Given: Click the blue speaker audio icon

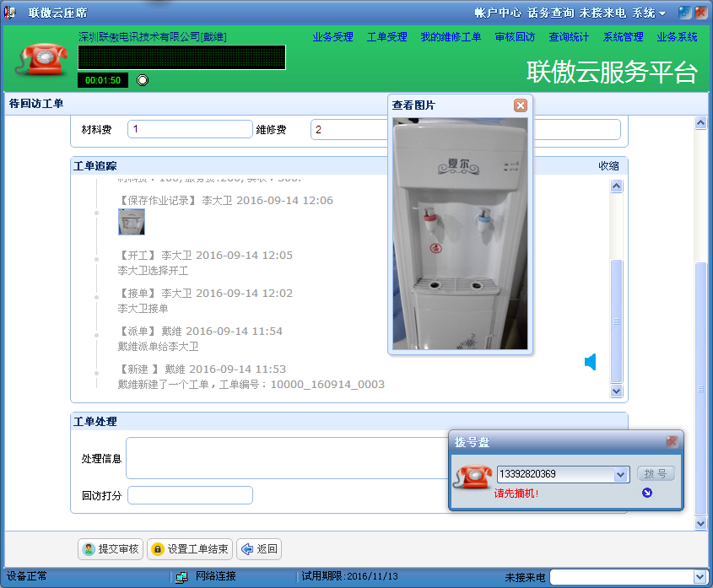Looking at the screenshot, I should tap(591, 362).
